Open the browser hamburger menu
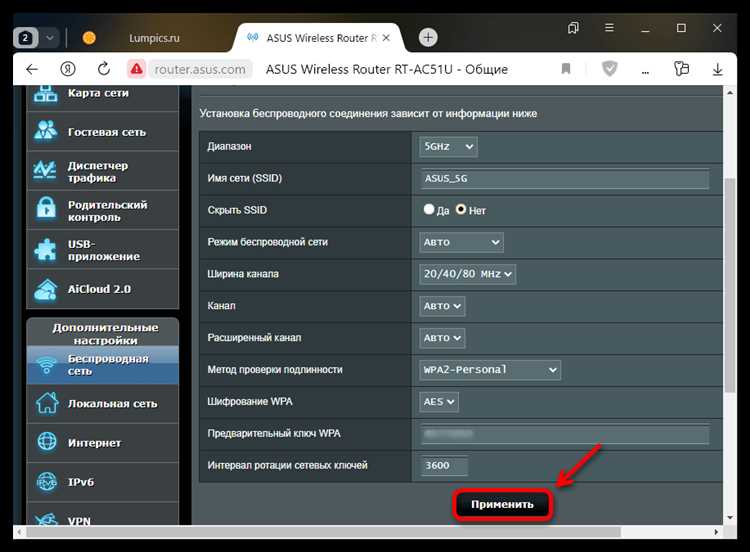The height and width of the screenshot is (552, 750). tap(609, 28)
